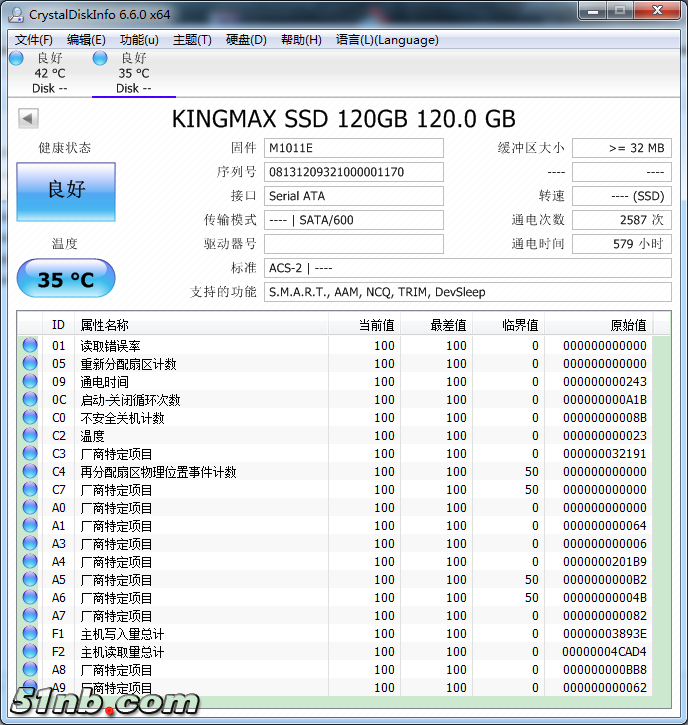Click the status orb in the 0C power cycle row
Viewport: 688px width, 725px height.
pos(30,400)
